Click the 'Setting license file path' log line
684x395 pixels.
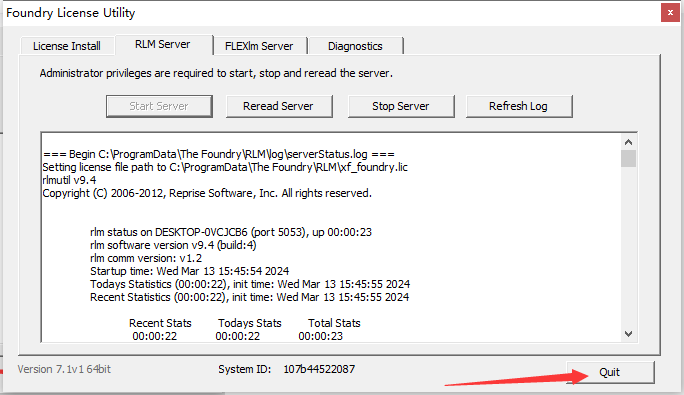[x=225, y=167]
